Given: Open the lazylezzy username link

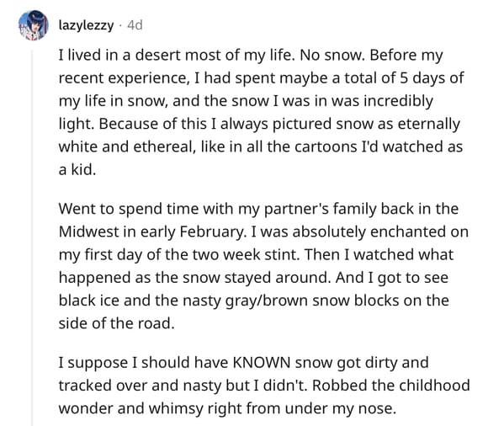Looking at the screenshot, I should pyautogui.click(x=86, y=25).
